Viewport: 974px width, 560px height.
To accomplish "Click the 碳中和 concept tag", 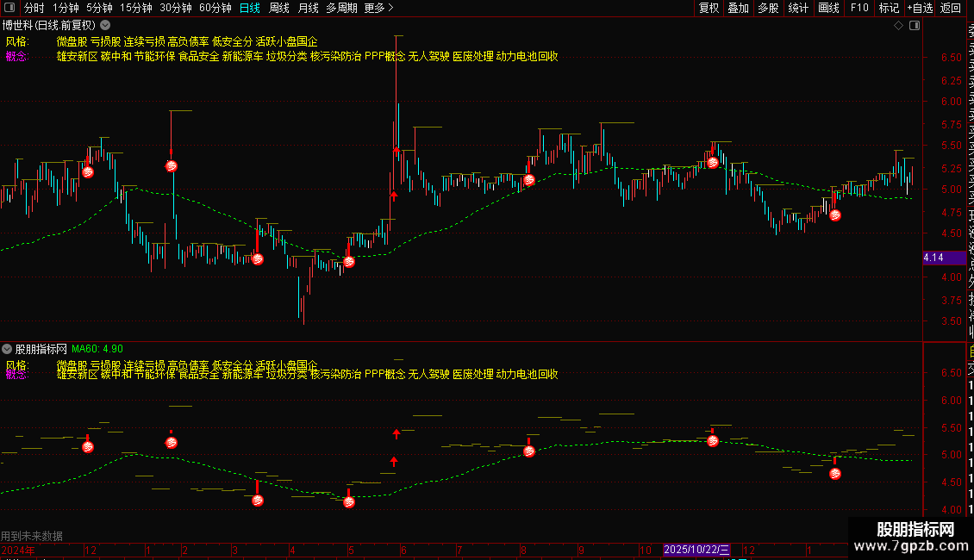I will [x=116, y=57].
